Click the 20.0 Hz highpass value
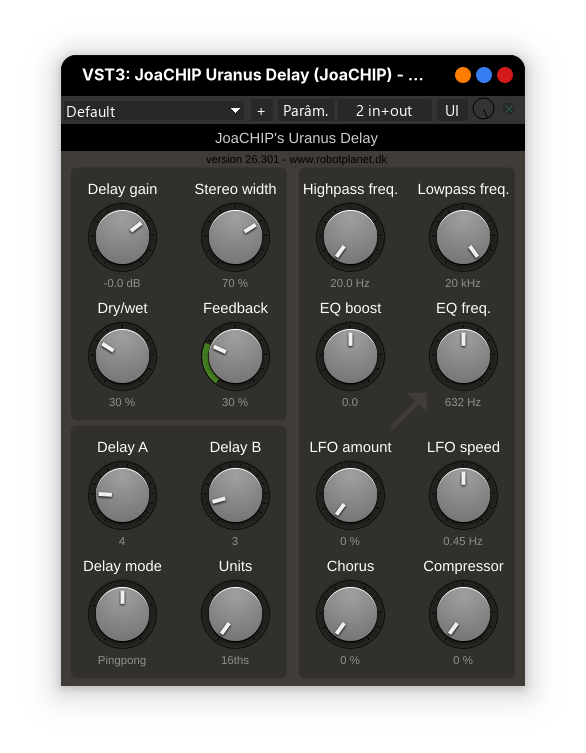Image resolution: width=586 pixels, height=753 pixels. 350,283
